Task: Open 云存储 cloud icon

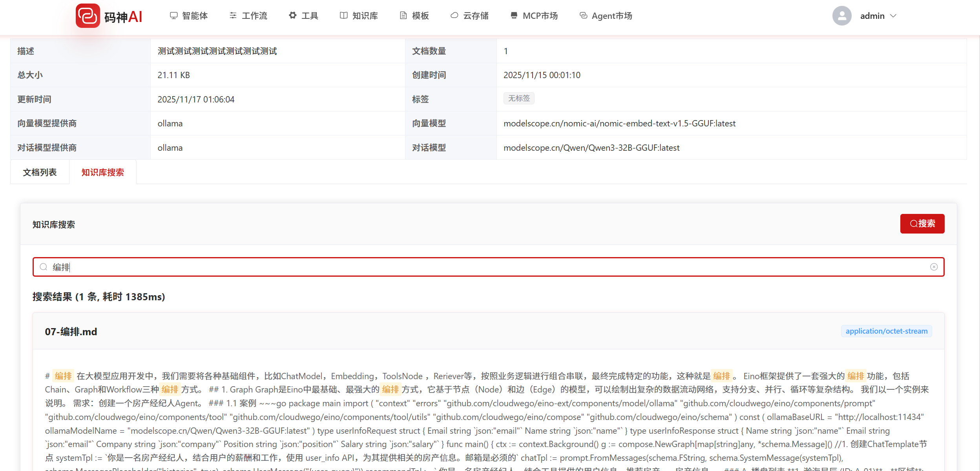Action: point(454,15)
